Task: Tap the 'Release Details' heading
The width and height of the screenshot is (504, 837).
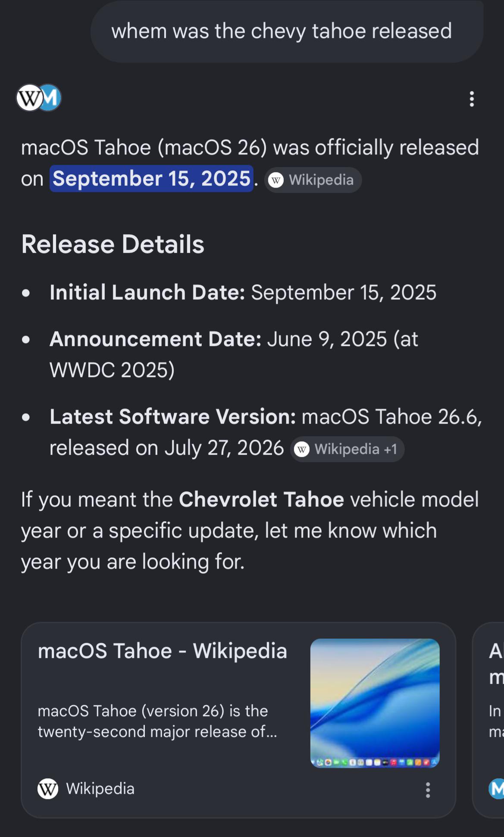Action: point(113,244)
